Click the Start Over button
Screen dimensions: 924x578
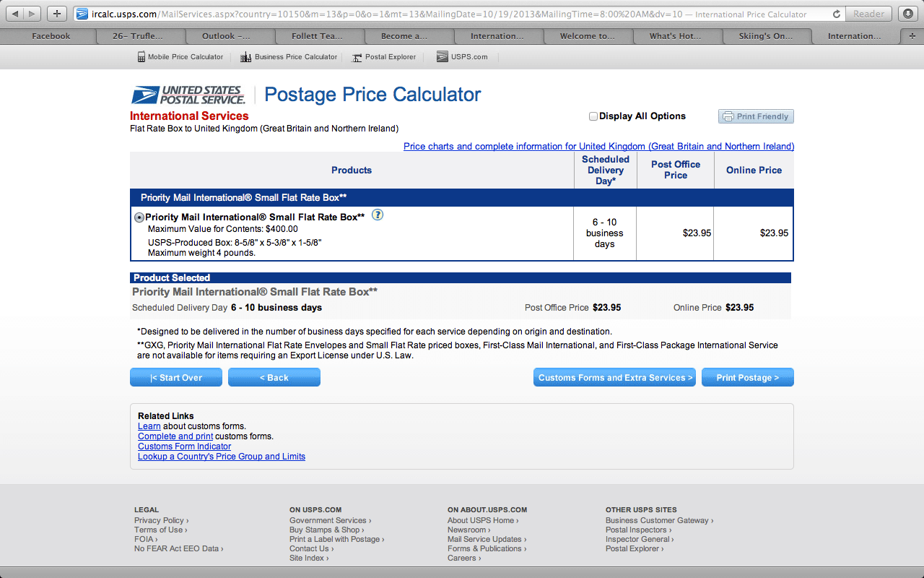pos(176,377)
